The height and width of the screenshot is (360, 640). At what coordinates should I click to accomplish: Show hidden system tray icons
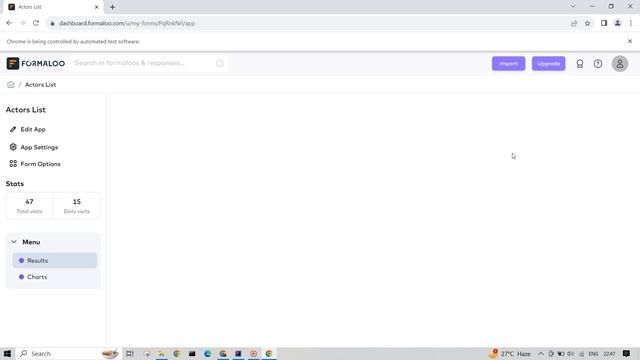pos(541,353)
